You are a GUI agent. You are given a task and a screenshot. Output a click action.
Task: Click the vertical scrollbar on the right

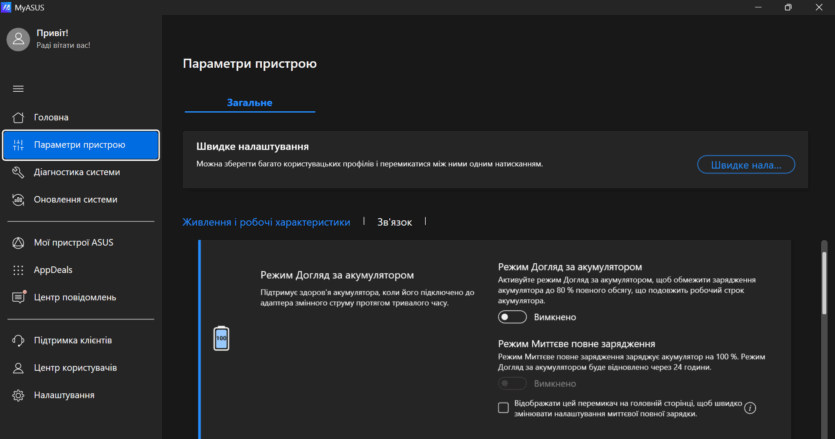coord(824,300)
